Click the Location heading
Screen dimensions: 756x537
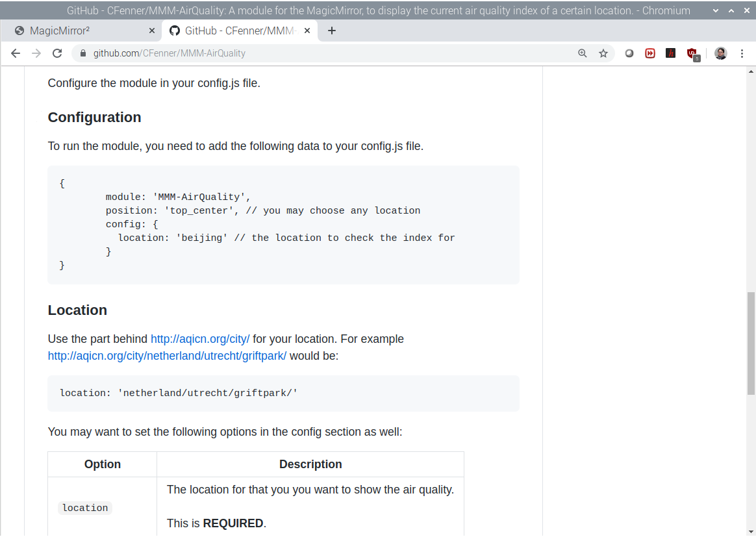77,310
